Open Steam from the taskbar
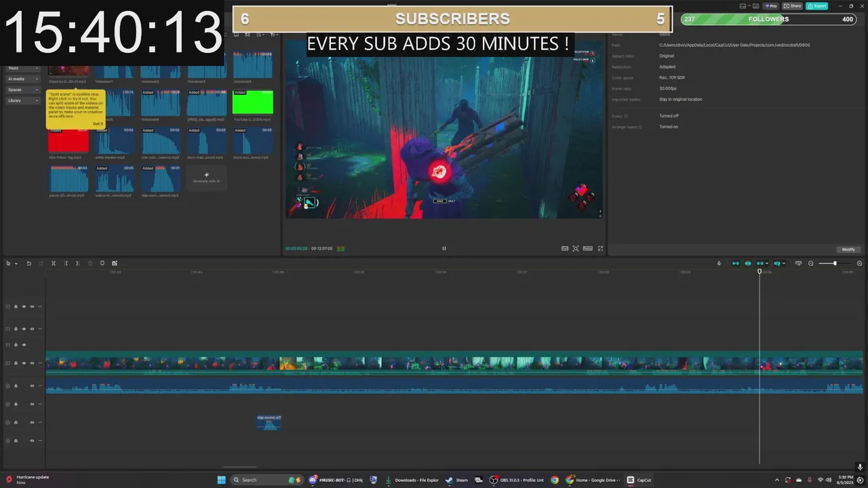 coord(458,480)
